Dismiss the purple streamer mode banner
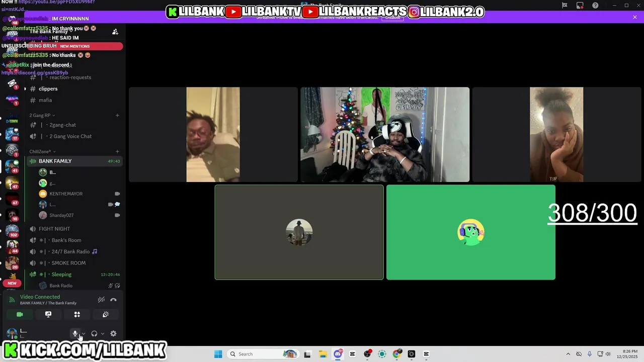The height and width of the screenshot is (362, 644). pyautogui.click(x=635, y=17)
